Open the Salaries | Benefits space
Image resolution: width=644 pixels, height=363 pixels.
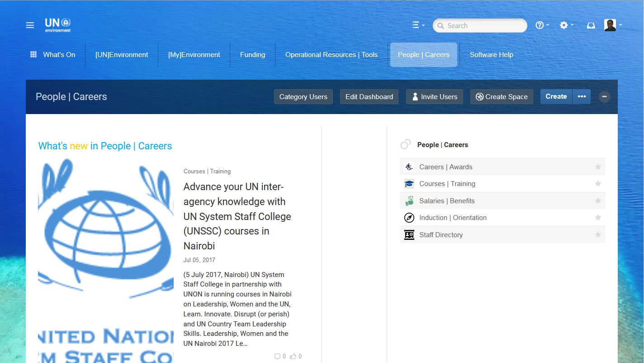tap(447, 201)
